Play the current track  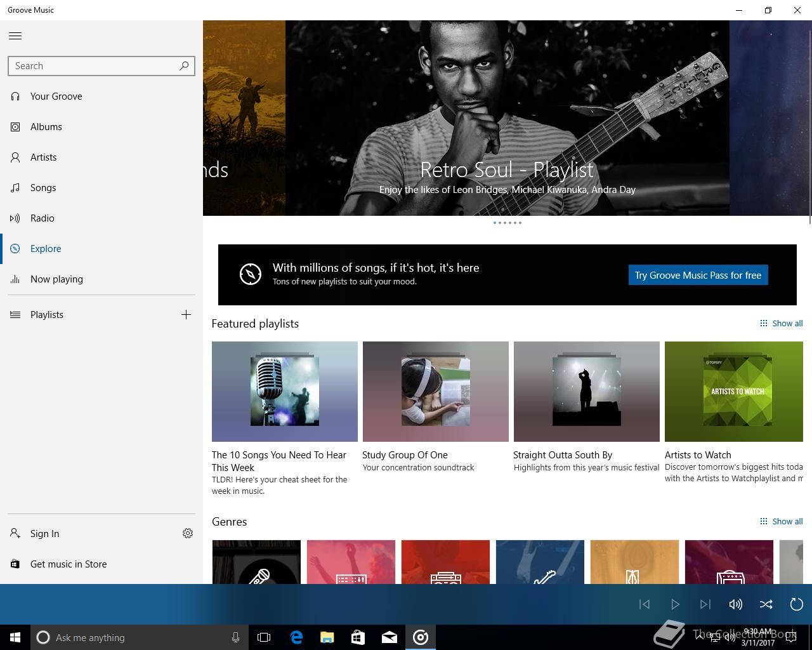675,604
